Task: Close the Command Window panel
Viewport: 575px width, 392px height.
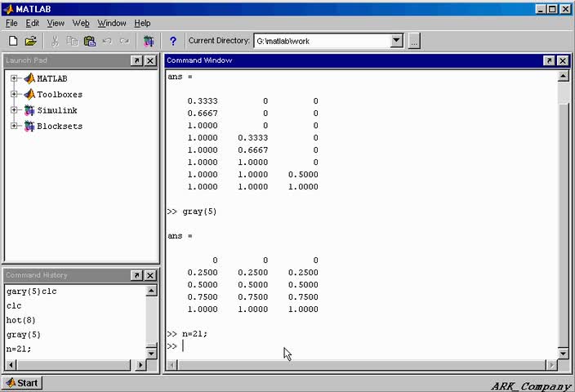Action: click(563, 60)
